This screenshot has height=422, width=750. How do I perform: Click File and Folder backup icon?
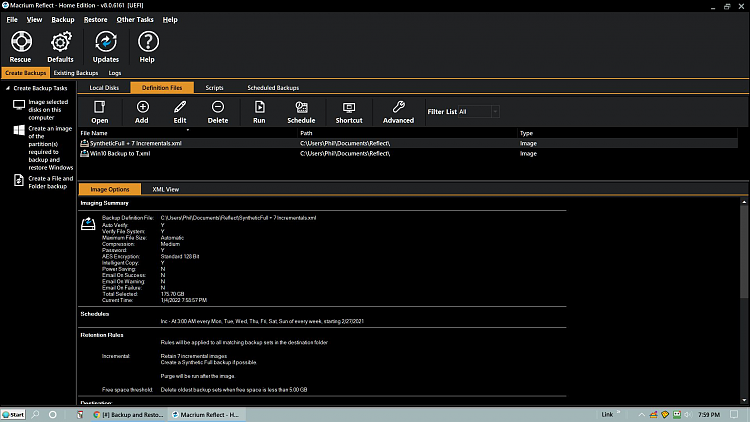[19, 180]
